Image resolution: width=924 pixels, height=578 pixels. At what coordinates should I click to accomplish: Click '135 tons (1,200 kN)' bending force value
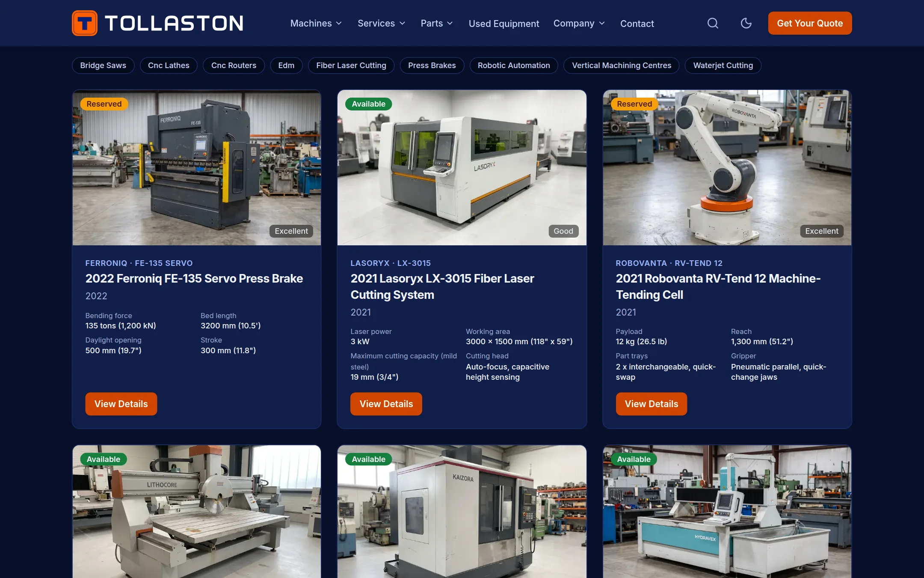tap(121, 326)
